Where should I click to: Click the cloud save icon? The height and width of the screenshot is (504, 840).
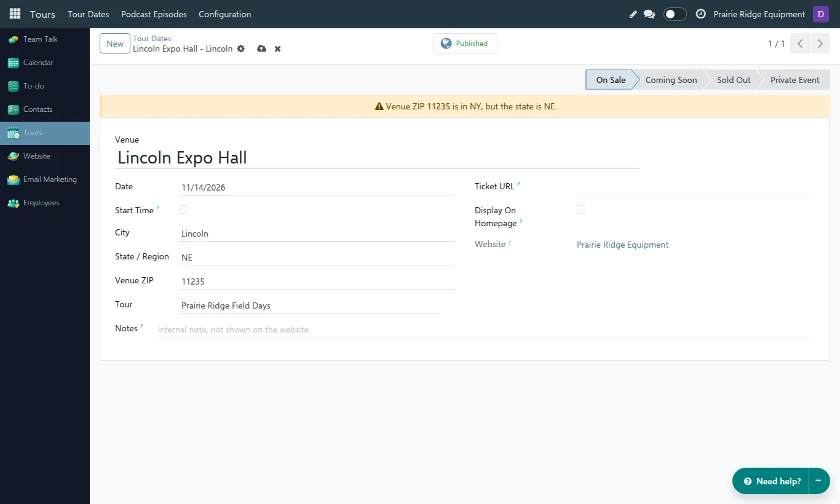pyautogui.click(x=261, y=49)
